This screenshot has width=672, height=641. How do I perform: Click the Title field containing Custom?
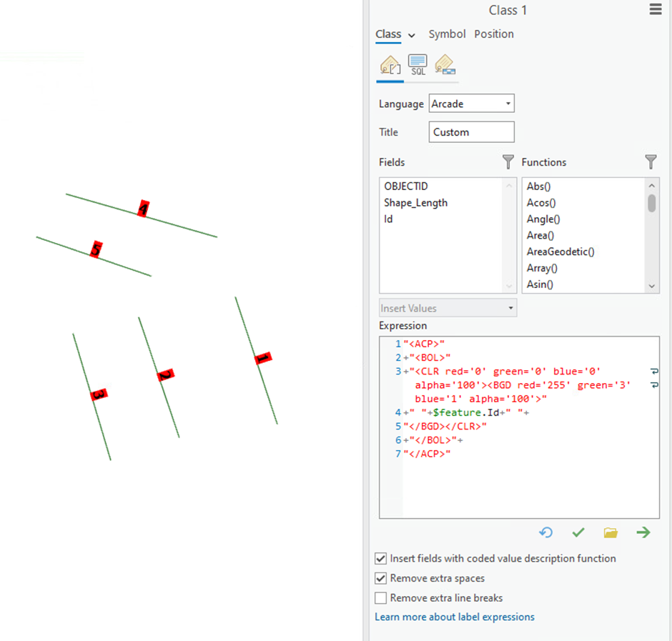[471, 131]
